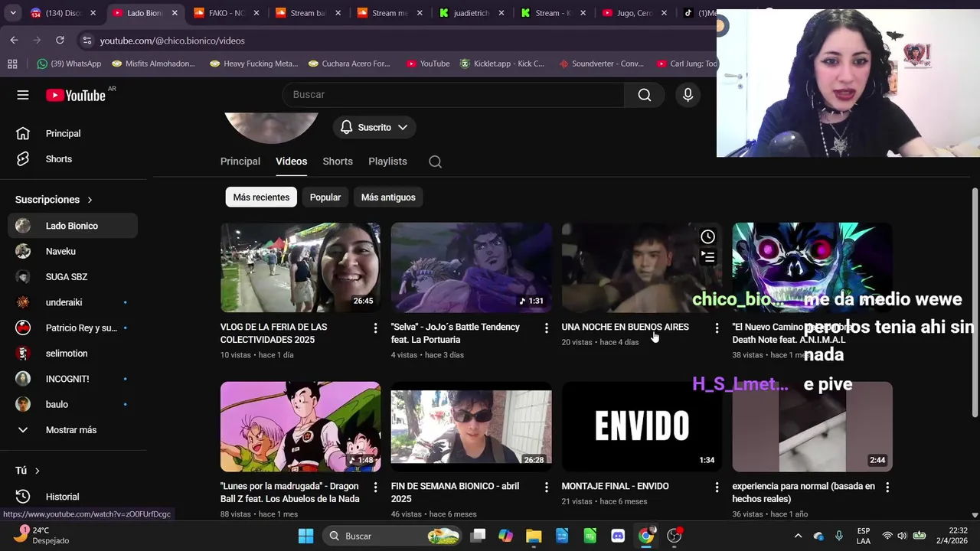Open Copilot from the taskbar
Viewport: 980px width, 551px height.
(505, 536)
